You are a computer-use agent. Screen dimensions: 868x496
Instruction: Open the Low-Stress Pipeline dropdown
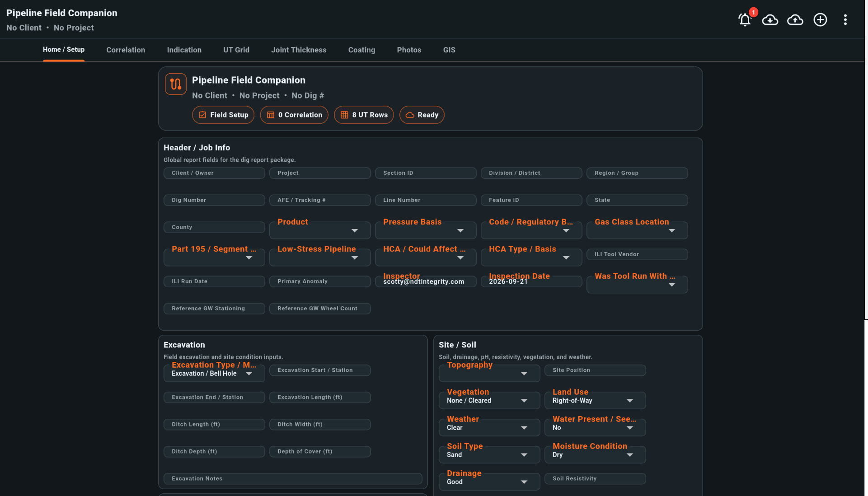click(320, 257)
